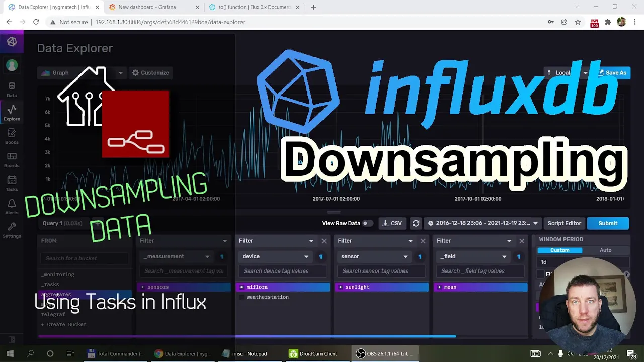Click the share page icon in address bar
The image size is (644, 362).
point(564,22)
